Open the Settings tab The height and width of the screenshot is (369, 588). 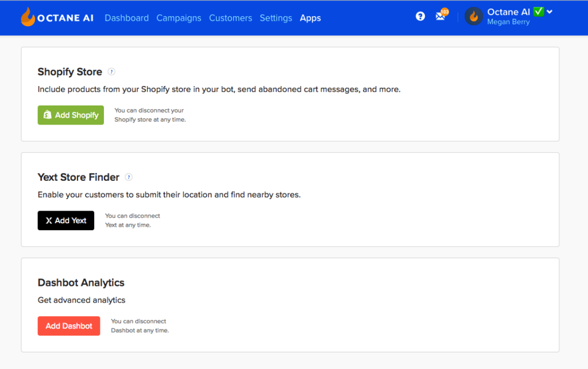[x=276, y=18]
